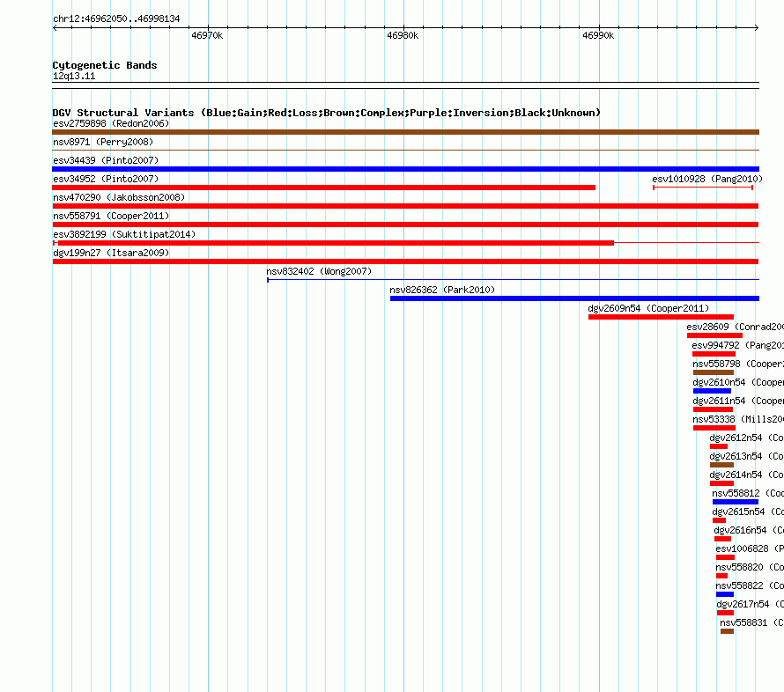The width and height of the screenshot is (784, 692).
Task: Select the blue esv34439 gain bar
Action: [405, 169]
